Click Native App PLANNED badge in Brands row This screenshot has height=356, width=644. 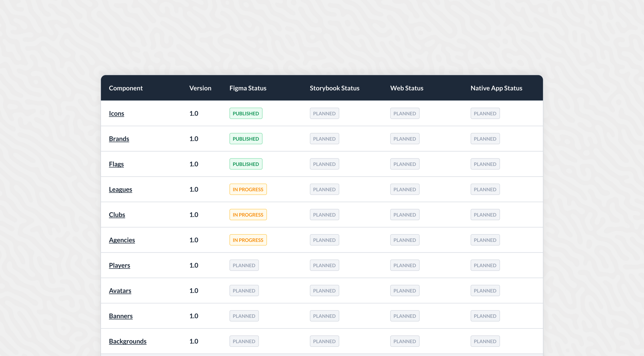point(485,139)
